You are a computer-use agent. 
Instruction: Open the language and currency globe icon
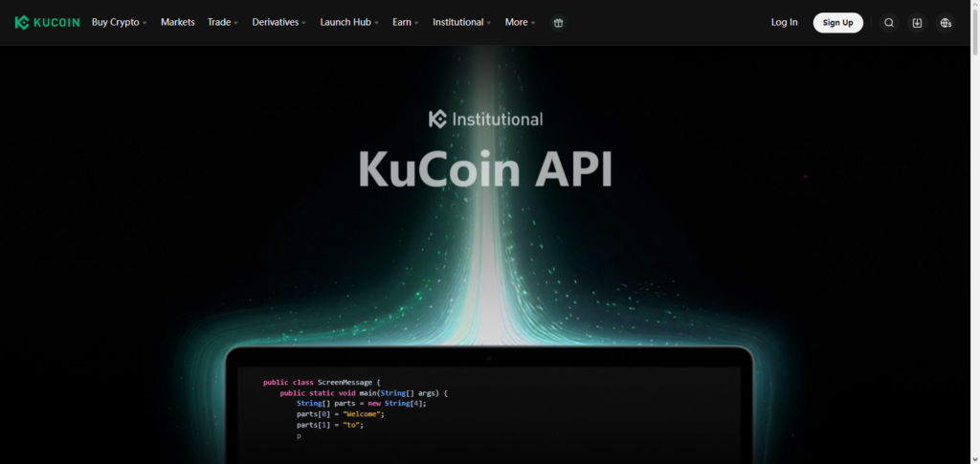click(x=946, y=23)
